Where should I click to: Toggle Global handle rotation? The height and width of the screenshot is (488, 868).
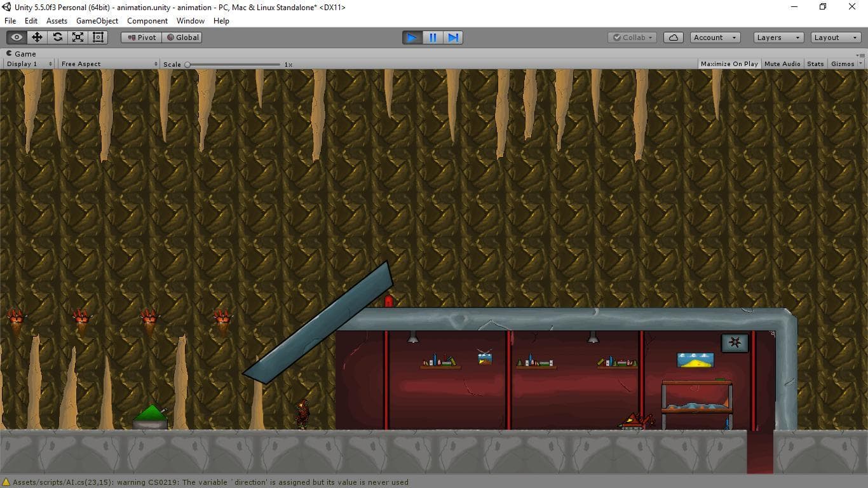pyautogui.click(x=182, y=37)
